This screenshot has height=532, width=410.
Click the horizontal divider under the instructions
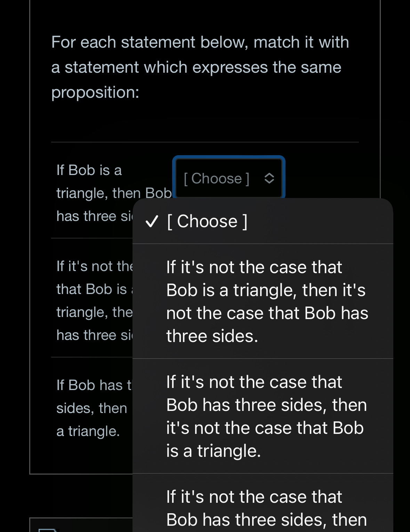(204, 142)
